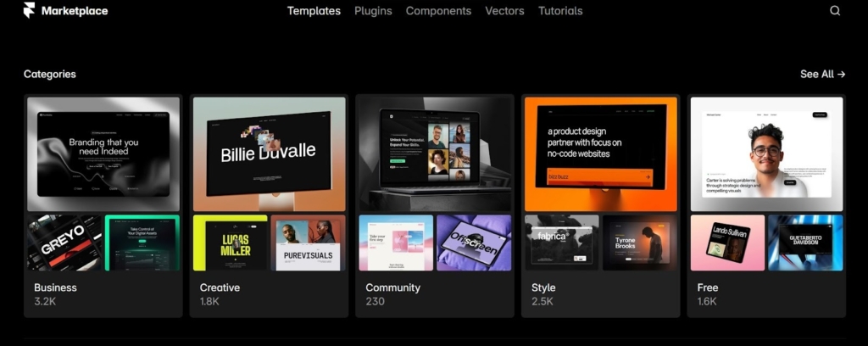
Task: Open the PUREVISUALS template thumbnail
Action: coord(308,243)
